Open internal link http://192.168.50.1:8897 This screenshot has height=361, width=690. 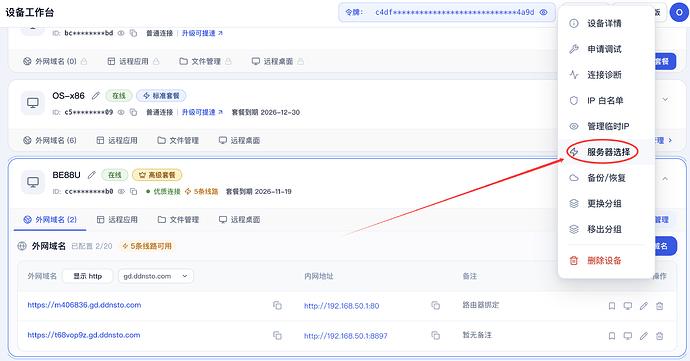coord(345,336)
